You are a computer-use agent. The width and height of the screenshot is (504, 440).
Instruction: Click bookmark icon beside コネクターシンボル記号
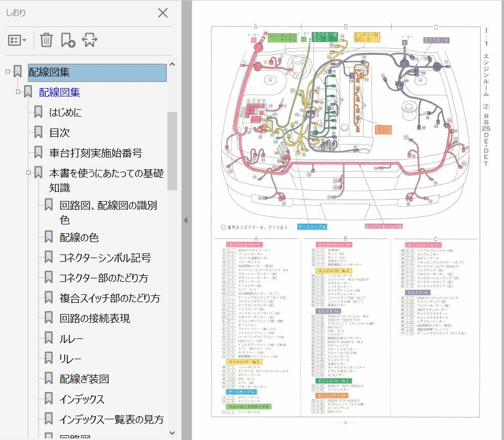click(49, 257)
